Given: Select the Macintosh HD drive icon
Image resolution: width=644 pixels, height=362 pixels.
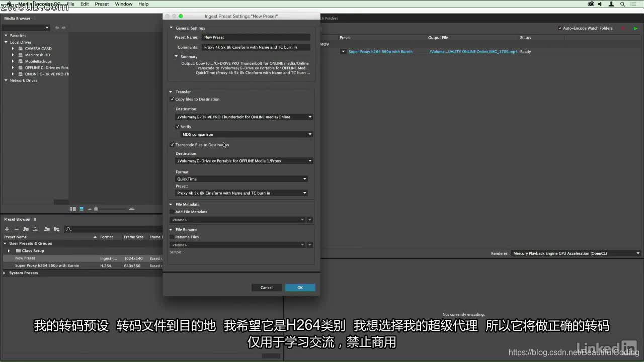Looking at the screenshot, I should coord(20,55).
